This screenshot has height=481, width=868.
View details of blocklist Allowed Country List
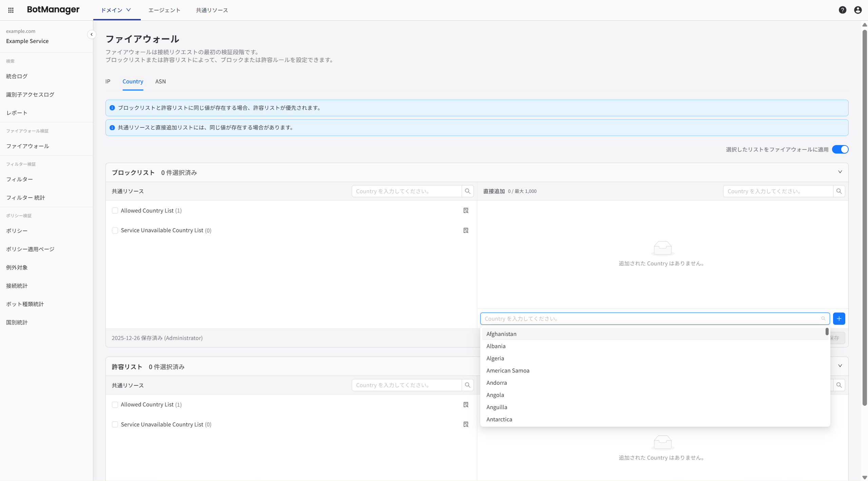466,211
